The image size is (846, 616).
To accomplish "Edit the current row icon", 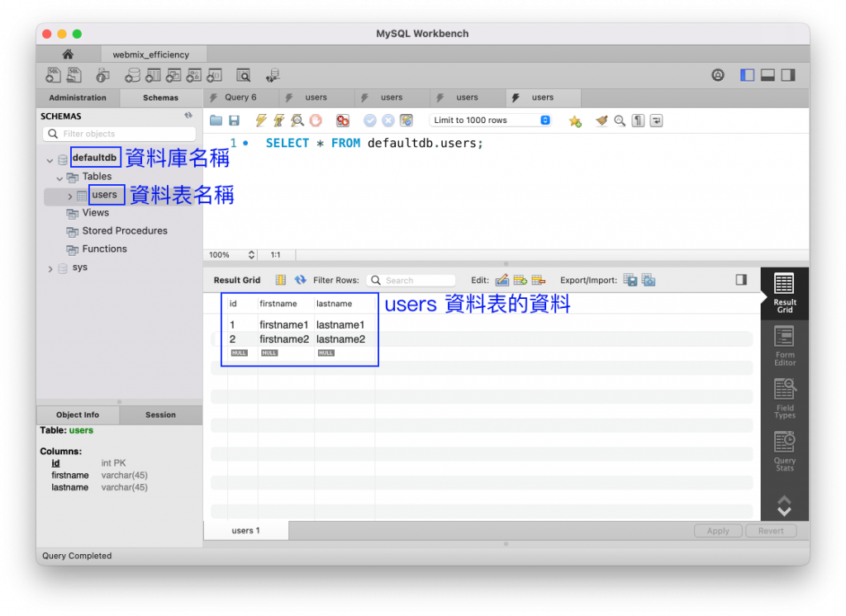I will 501,280.
